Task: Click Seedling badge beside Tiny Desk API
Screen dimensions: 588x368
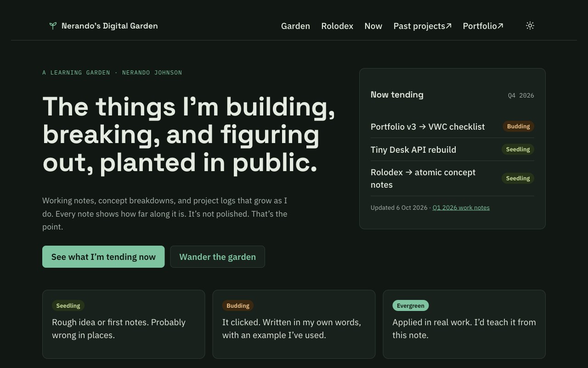Action: [518, 149]
